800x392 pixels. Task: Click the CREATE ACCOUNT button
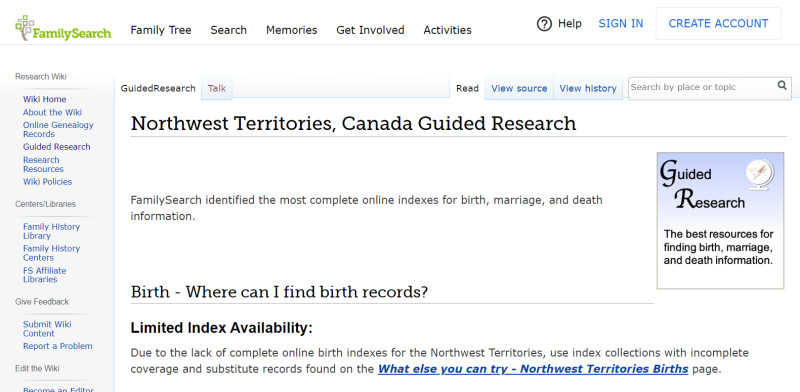click(718, 23)
